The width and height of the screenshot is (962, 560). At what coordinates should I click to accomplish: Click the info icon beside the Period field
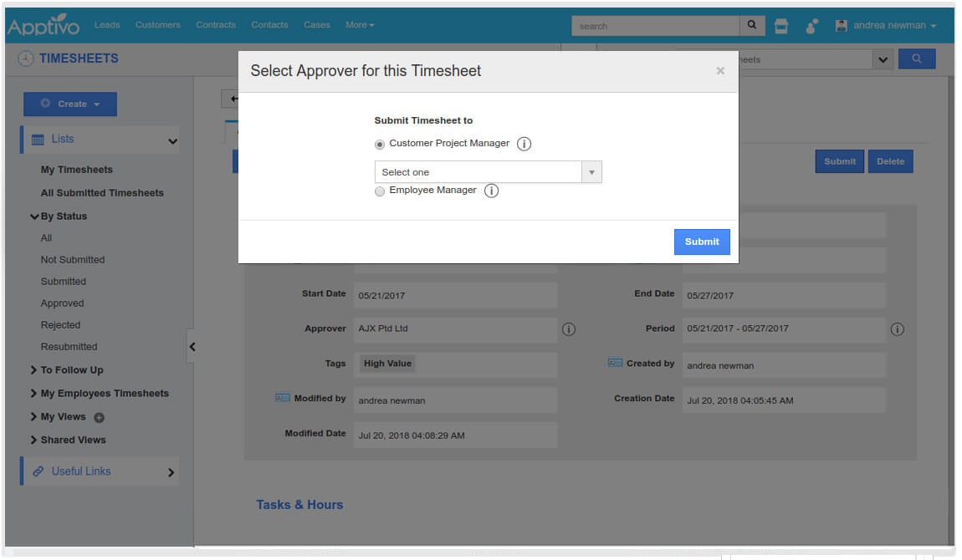(x=898, y=329)
